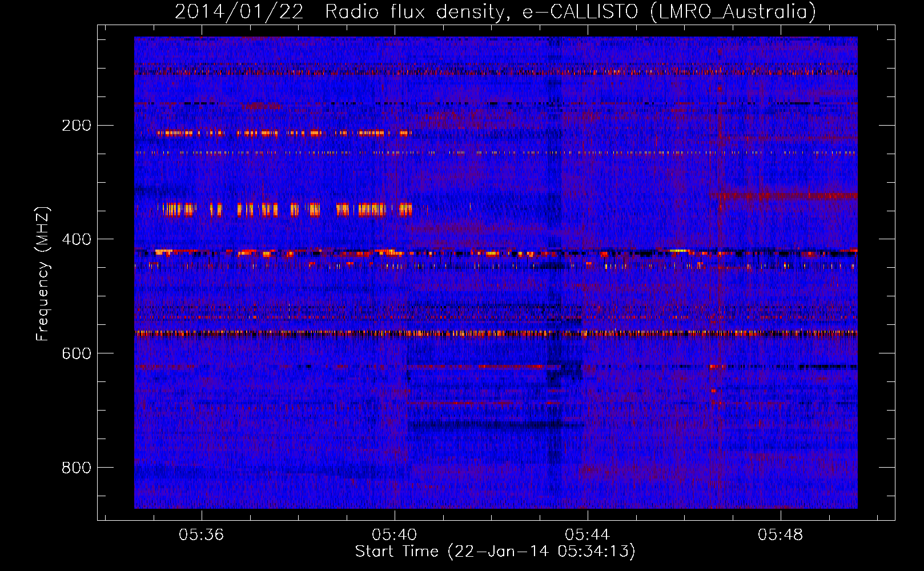The image size is (924, 571).
Task: Click the 800 frequency tick label
Action: (77, 468)
